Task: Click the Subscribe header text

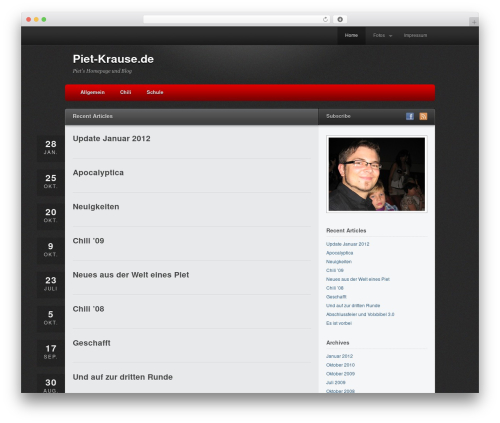Action: click(338, 116)
